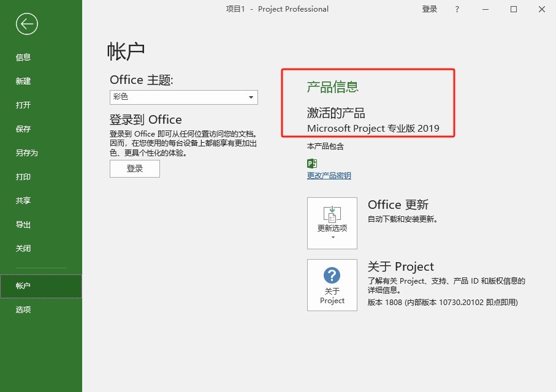
Task: Click the 登录 button under 登录到 Office
Action: 135,168
